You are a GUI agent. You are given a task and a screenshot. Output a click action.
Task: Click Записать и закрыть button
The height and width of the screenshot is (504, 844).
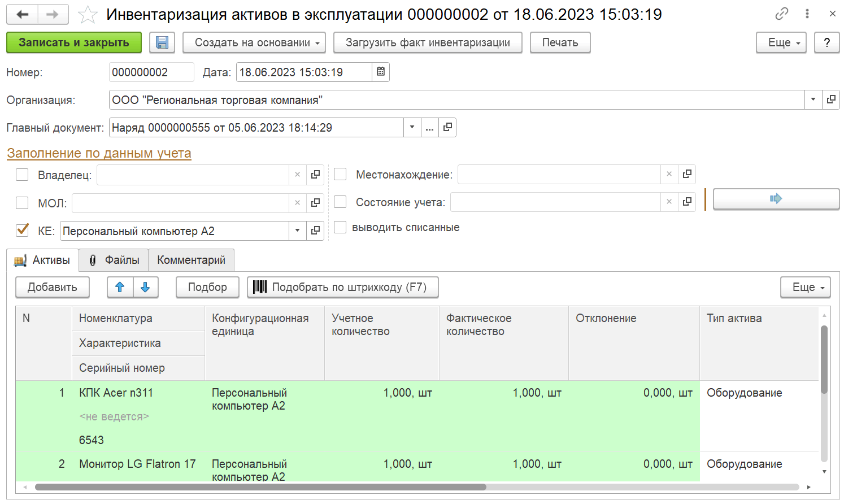click(74, 42)
